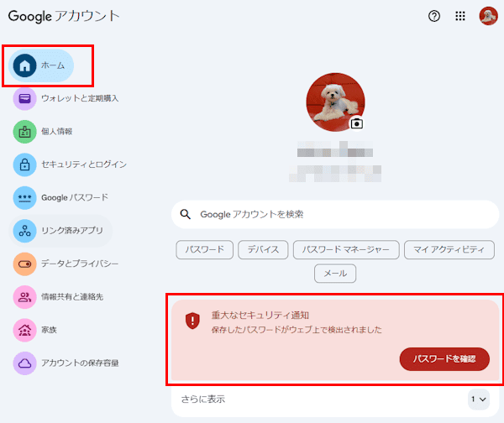This screenshot has height=423, width=504.
Task: Open 家族 menu label
Action: coord(49,330)
